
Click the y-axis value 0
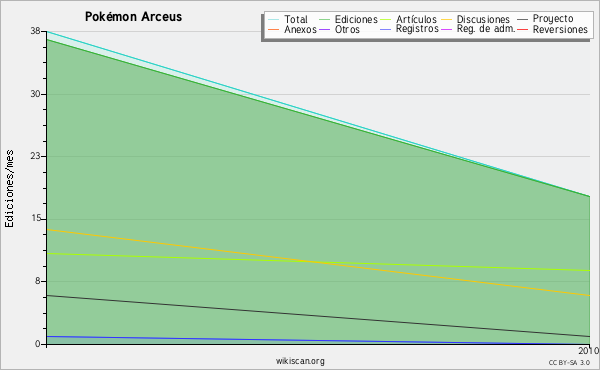pos(38,344)
